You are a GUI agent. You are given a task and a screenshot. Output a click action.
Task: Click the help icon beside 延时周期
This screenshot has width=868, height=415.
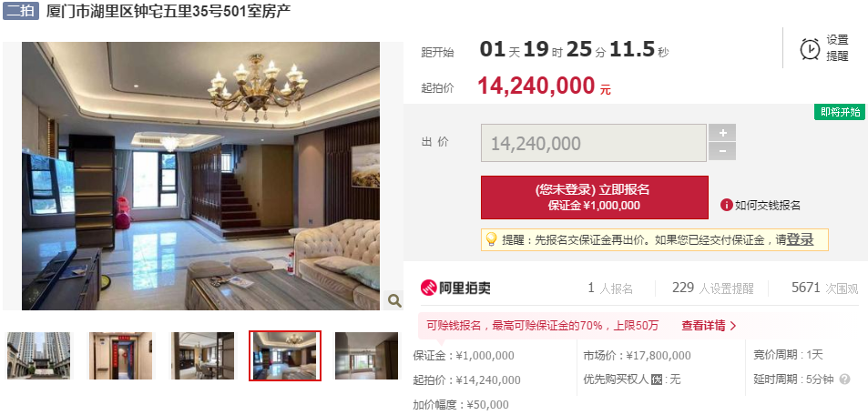click(844, 380)
